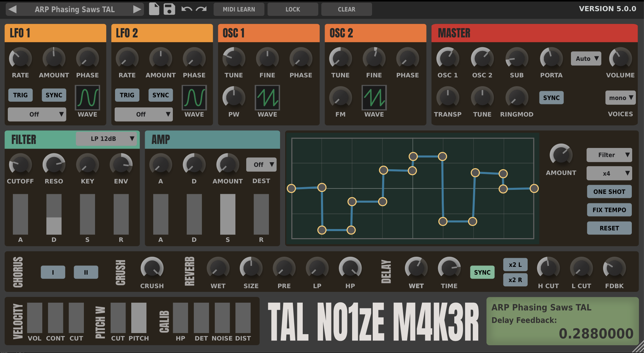Open the mono voices dropdown
Screen dimensions: 644x353
[x=621, y=98]
